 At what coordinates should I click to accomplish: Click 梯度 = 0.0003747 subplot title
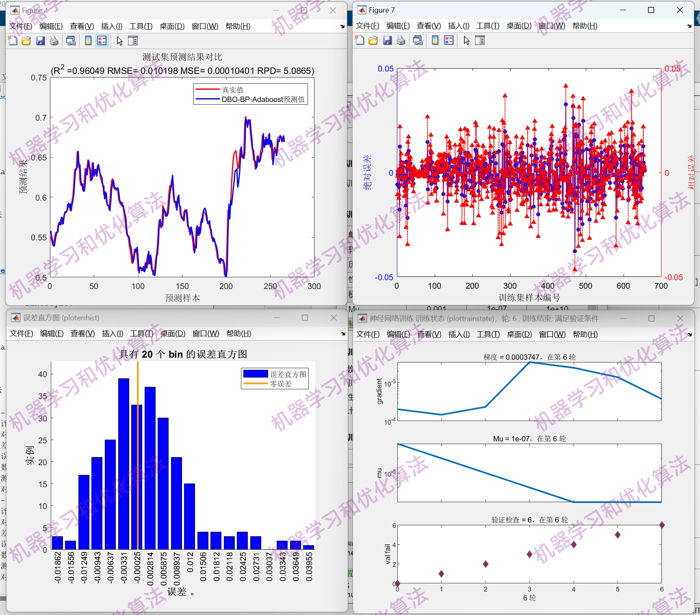point(529,357)
